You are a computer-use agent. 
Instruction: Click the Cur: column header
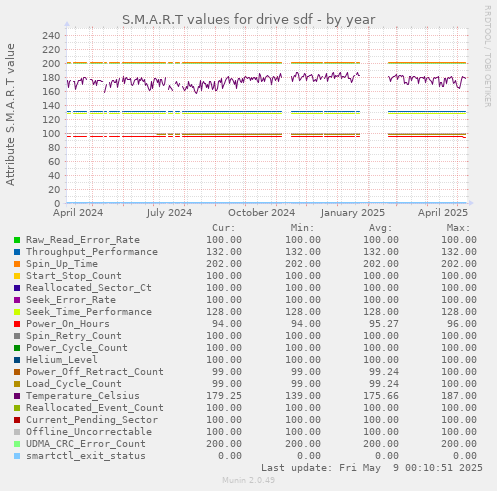(x=224, y=228)
